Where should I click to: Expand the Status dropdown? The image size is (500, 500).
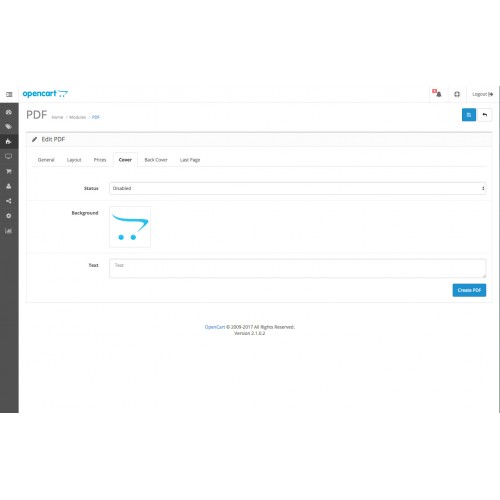point(298,188)
